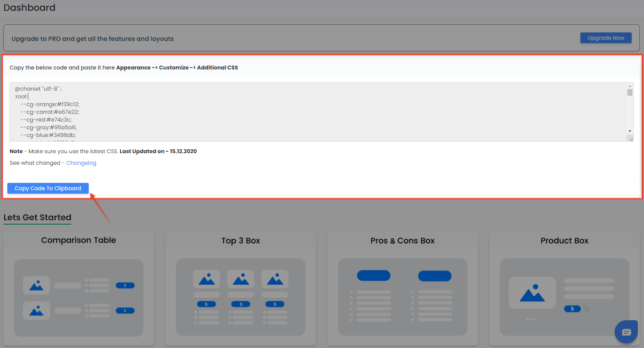Click the upgrade to PRO banner text
The height and width of the screenshot is (348, 644).
93,39
